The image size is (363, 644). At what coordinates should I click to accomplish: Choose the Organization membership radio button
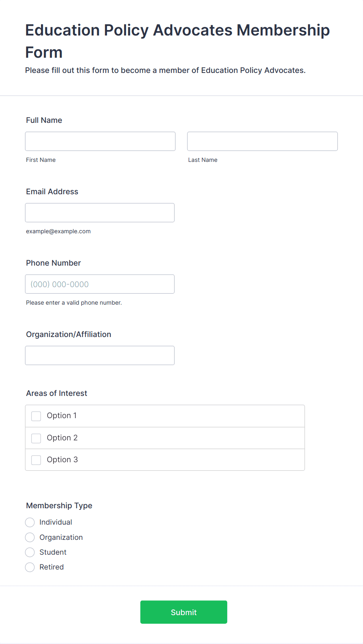pos(30,538)
